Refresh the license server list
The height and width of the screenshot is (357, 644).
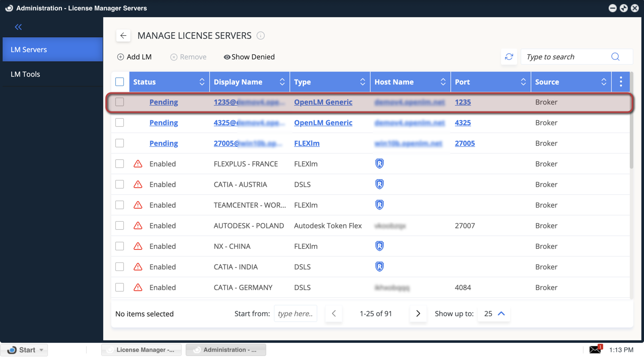(x=509, y=57)
